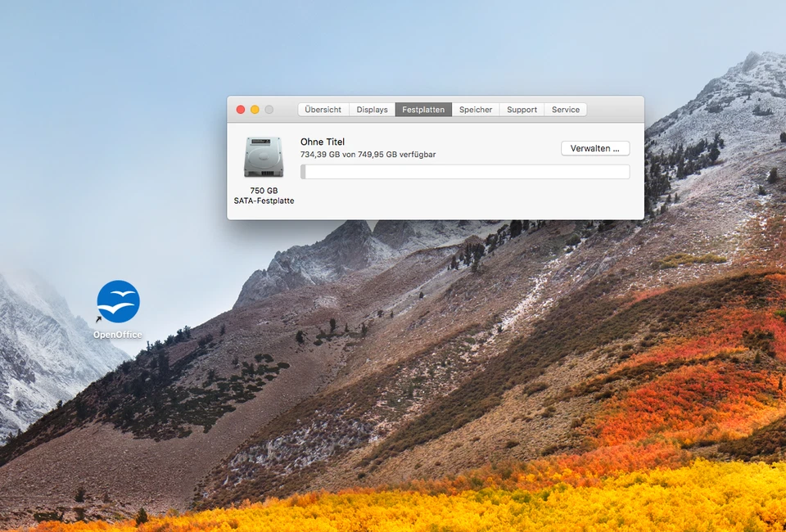
Task: Click the available space text
Action: [368, 155]
